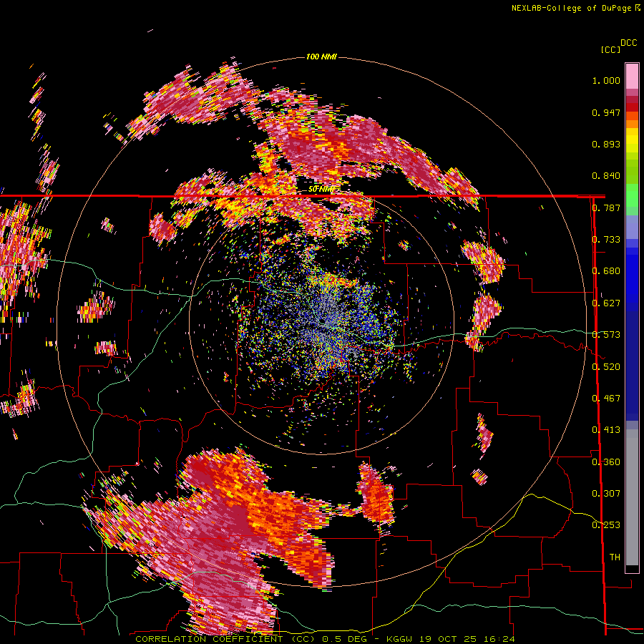
Task: Click the bright green segment of the color bar
Action: click(x=632, y=194)
